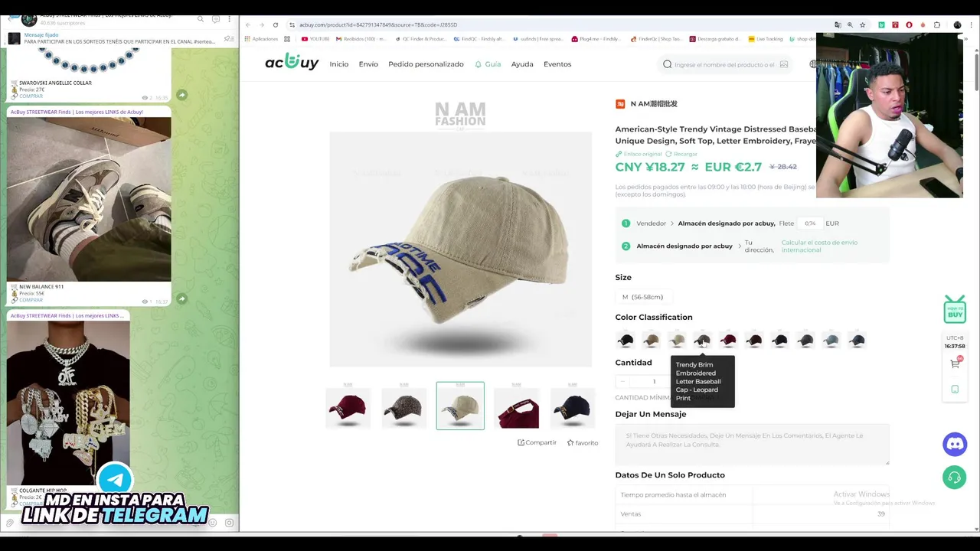Select the burgundy cap thumbnail below main image
This screenshot has width=980, height=551.
coord(348,406)
